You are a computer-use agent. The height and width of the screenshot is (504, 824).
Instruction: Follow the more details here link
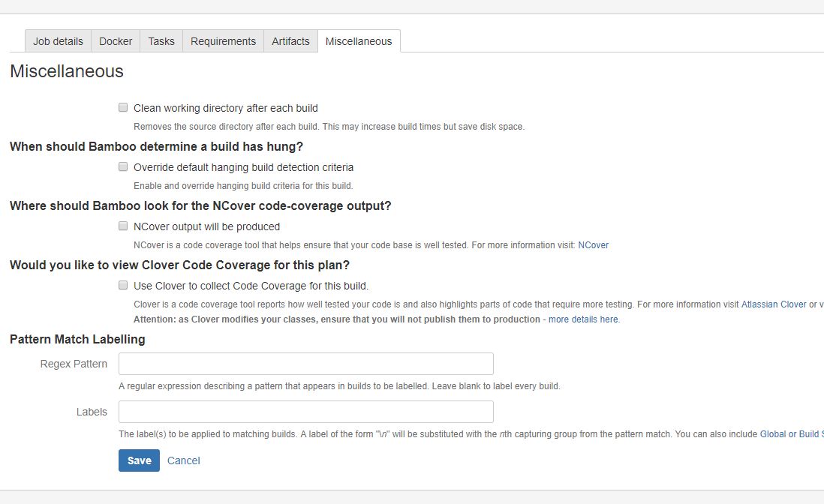(x=584, y=319)
